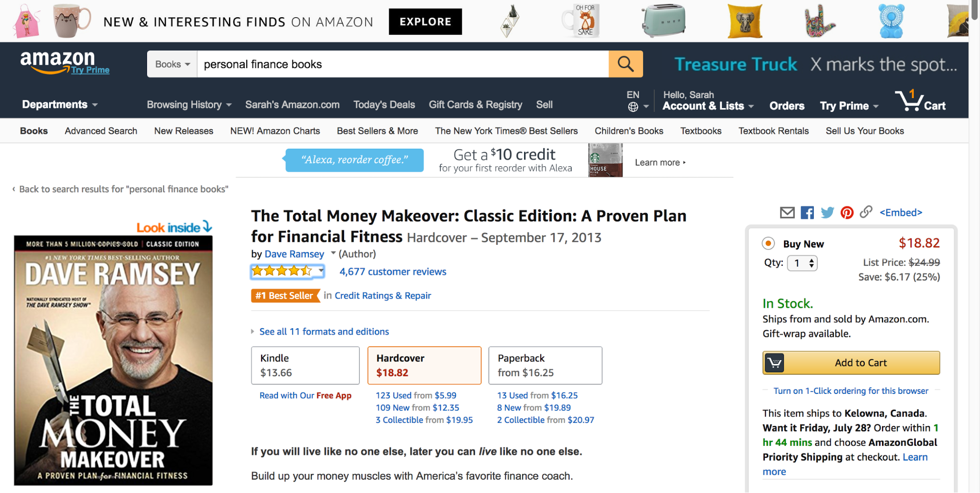Pin the book on Pinterest
The image size is (980, 493).
[847, 212]
